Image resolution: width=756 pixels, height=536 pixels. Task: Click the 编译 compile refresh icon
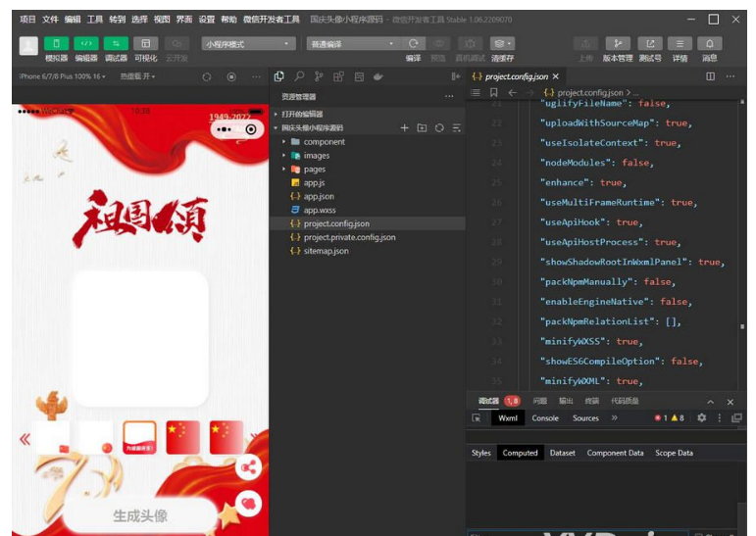click(413, 44)
